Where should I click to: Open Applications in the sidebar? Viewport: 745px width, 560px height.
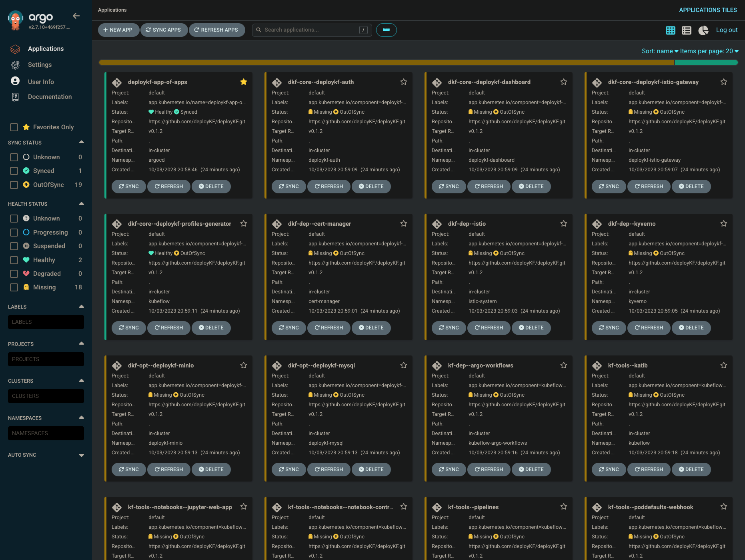46,49
